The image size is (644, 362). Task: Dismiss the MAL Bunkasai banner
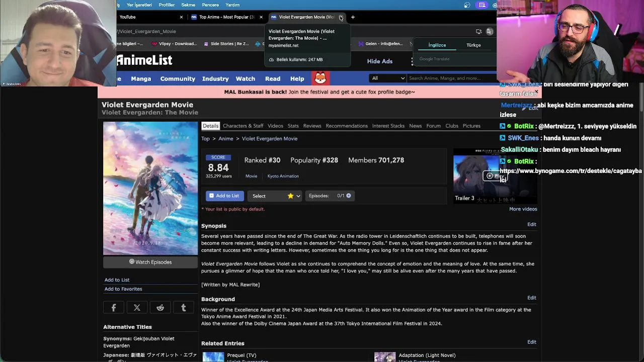536,92
